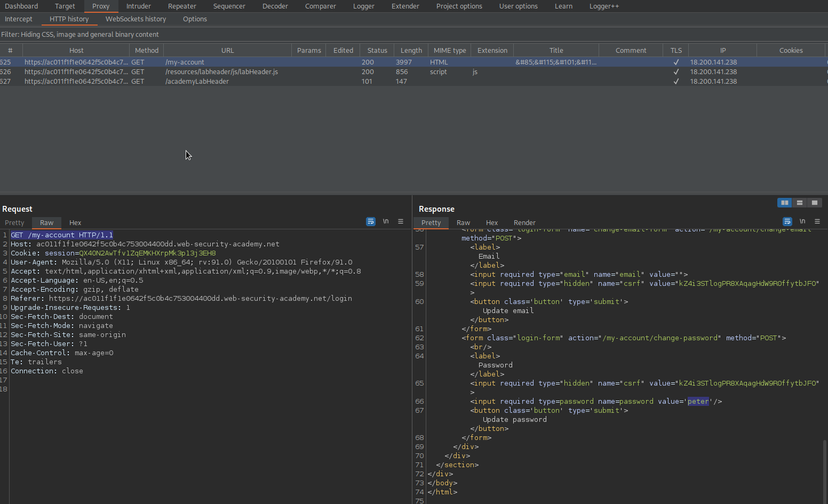Toggle non-printable characters (\n) in Request panel

coord(386,221)
